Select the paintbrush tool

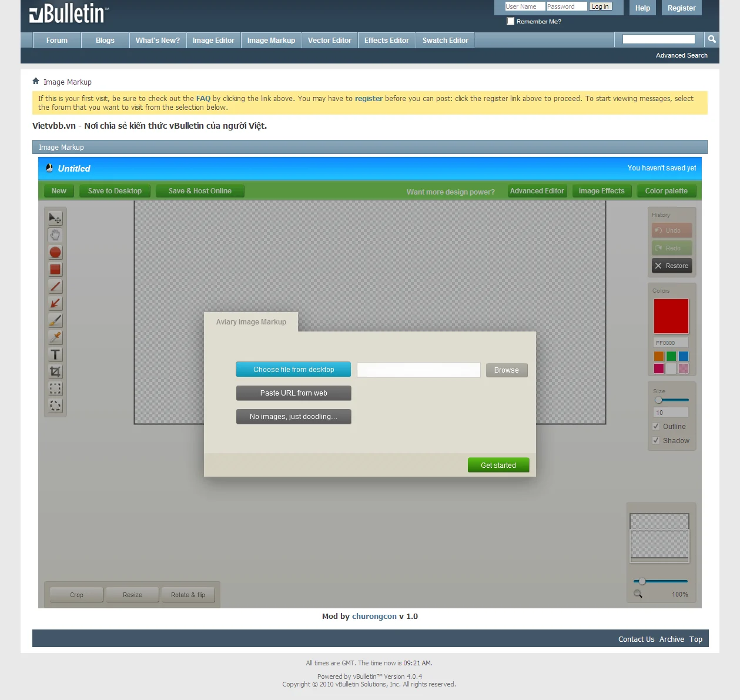point(55,321)
